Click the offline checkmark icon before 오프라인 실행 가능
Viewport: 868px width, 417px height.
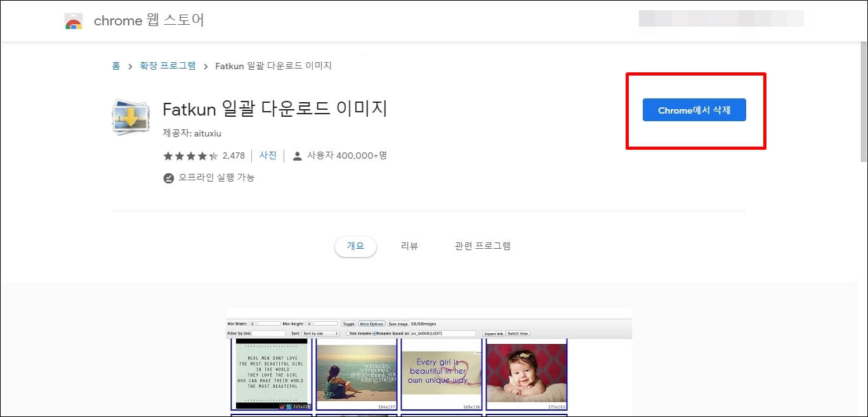168,178
